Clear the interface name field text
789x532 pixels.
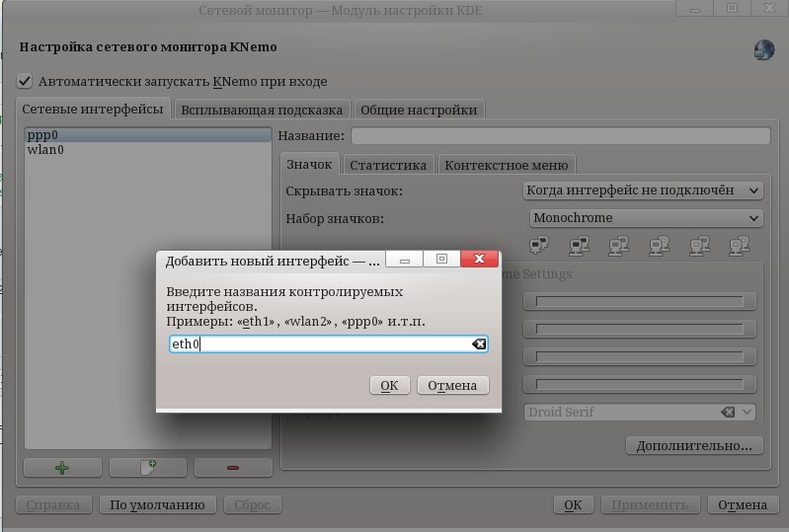[x=479, y=343]
